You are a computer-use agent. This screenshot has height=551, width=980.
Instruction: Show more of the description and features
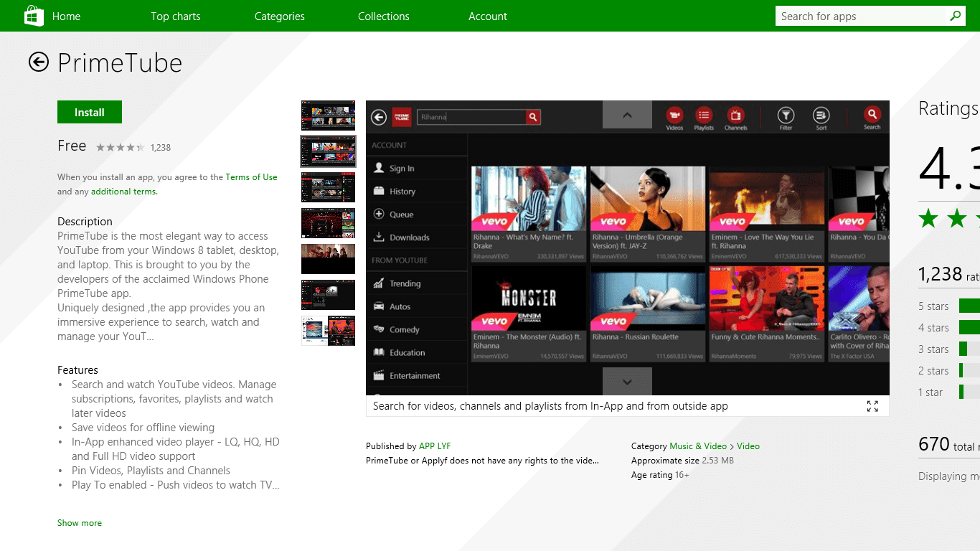80,523
